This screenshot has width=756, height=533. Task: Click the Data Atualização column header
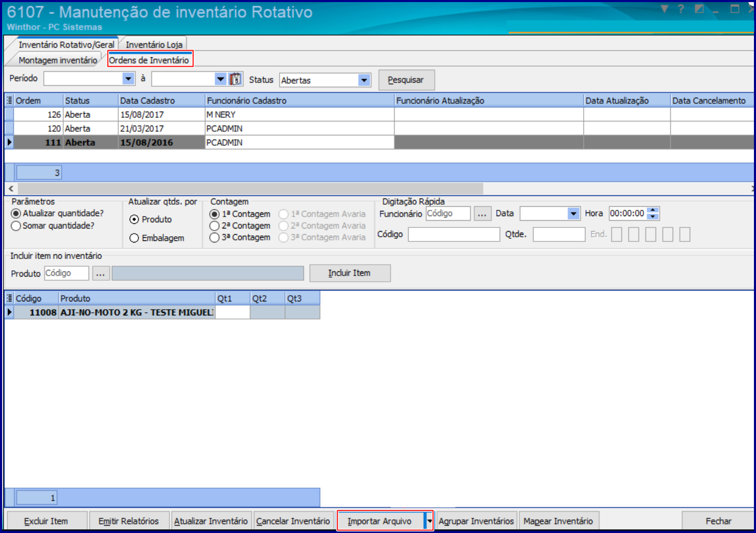pyautogui.click(x=627, y=100)
